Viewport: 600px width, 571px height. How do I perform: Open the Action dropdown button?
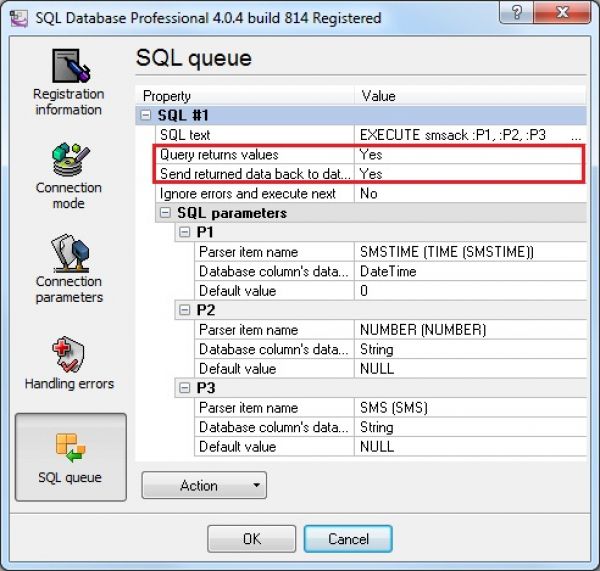click(x=204, y=485)
